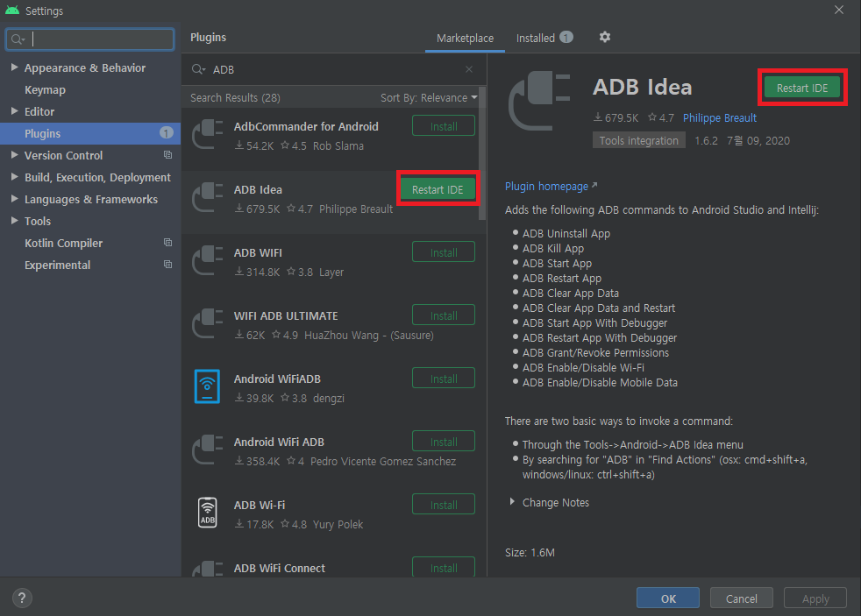The height and width of the screenshot is (616, 861).
Task: Click Restart IDE in plugin details header
Action: click(x=802, y=88)
